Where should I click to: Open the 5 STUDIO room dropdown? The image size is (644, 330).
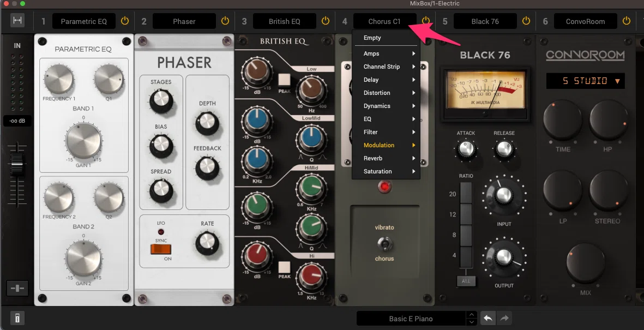click(585, 81)
